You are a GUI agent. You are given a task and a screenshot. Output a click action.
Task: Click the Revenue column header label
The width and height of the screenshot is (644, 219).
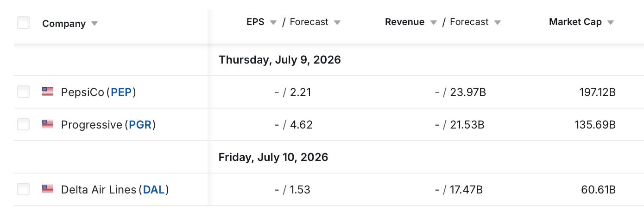coord(405,22)
